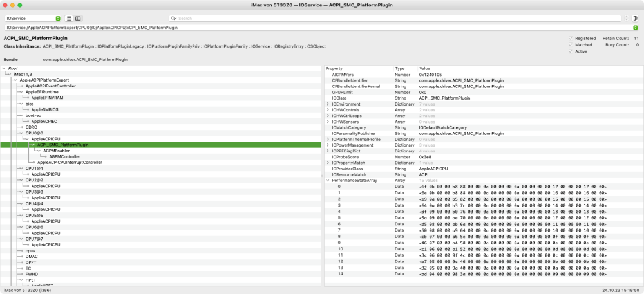This screenshot has width=644, height=294.
Task: Collapse the ACPI_SMC_PlatformPlugin node arrow
Action: point(32,145)
